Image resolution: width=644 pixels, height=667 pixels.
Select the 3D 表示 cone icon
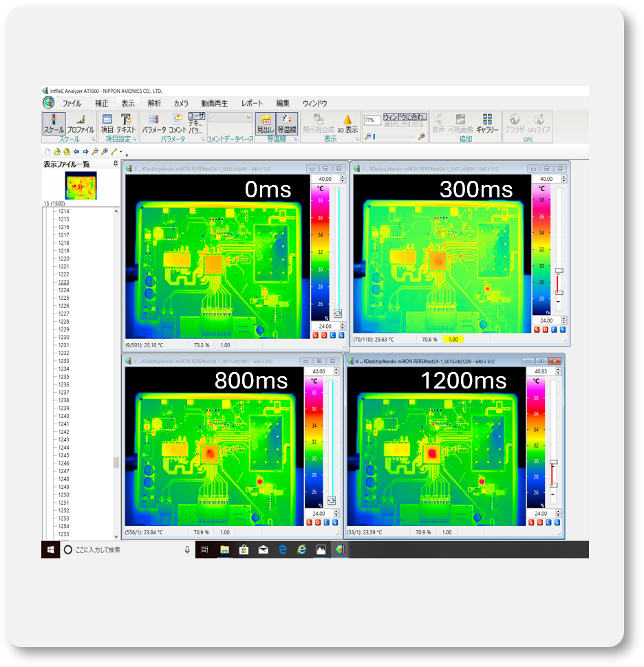tap(347, 124)
